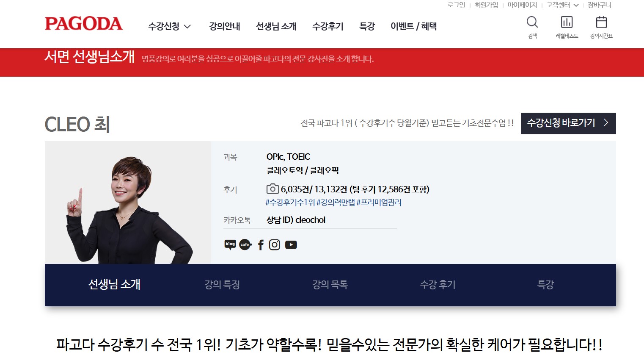Image resolution: width=644 pixels, height=358 pixels.
Task: Select the 수강 후기 tab
Action: 438,285
